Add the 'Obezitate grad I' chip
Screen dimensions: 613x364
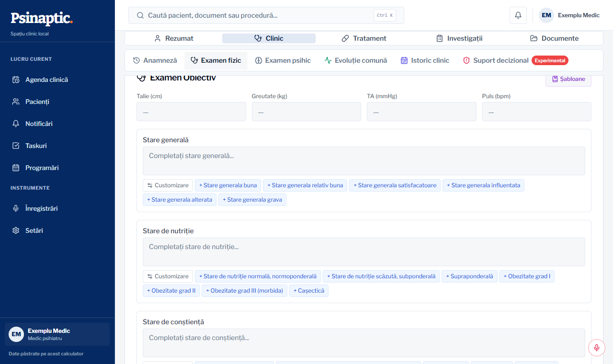(527, 276)
